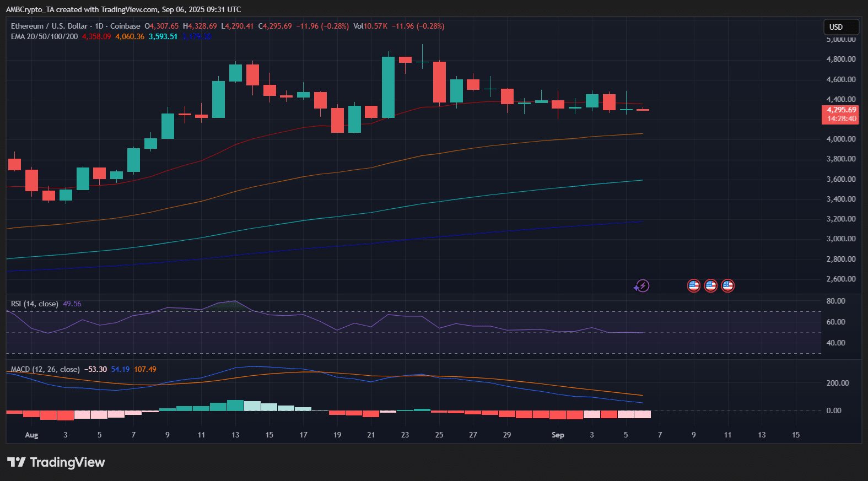The image size is (868, 481).
Task: Click the cyan EMA 100 value 3,593.51
Action: [x=163, y=36]
